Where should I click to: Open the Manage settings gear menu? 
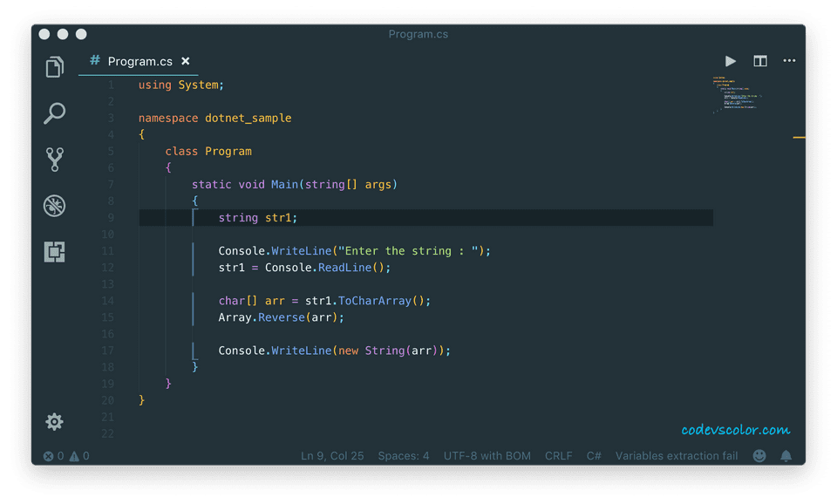54,421
